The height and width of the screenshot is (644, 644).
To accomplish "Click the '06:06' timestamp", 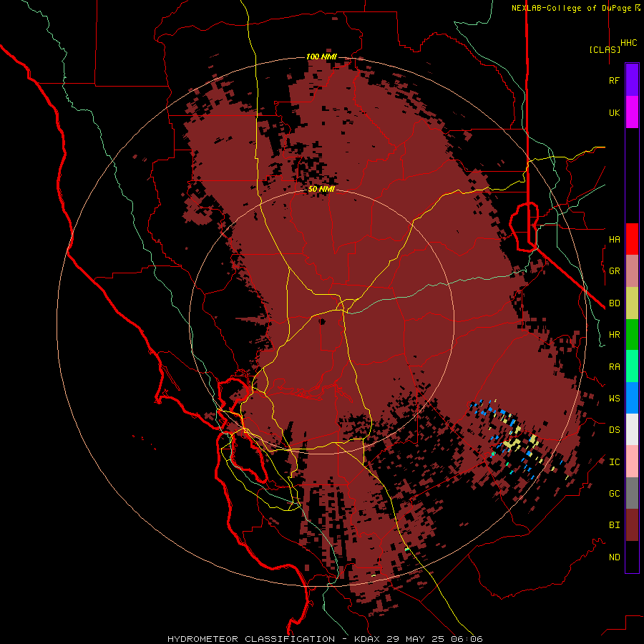I will 469,639.
